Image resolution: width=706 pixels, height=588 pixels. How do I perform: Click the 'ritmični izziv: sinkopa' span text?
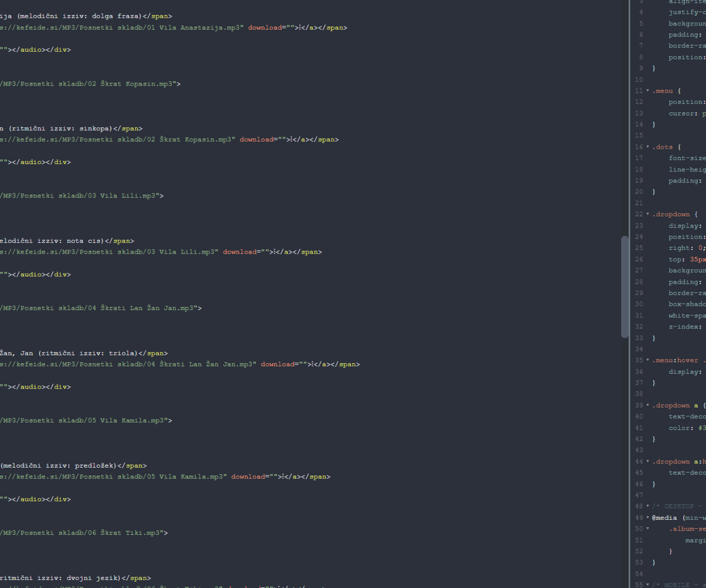pyautogui.click(x=61, y=128)
